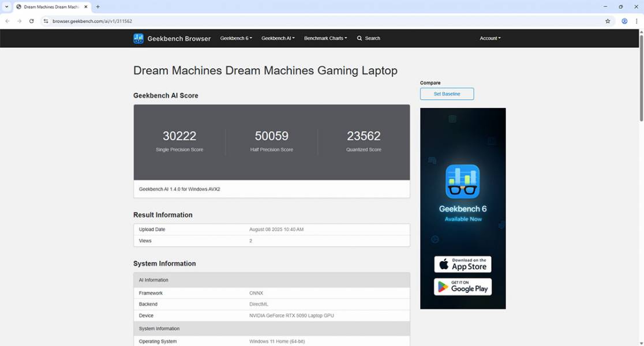Open Search from the navigation bar
Screen dimensions: 644x346
pos(368,38)
